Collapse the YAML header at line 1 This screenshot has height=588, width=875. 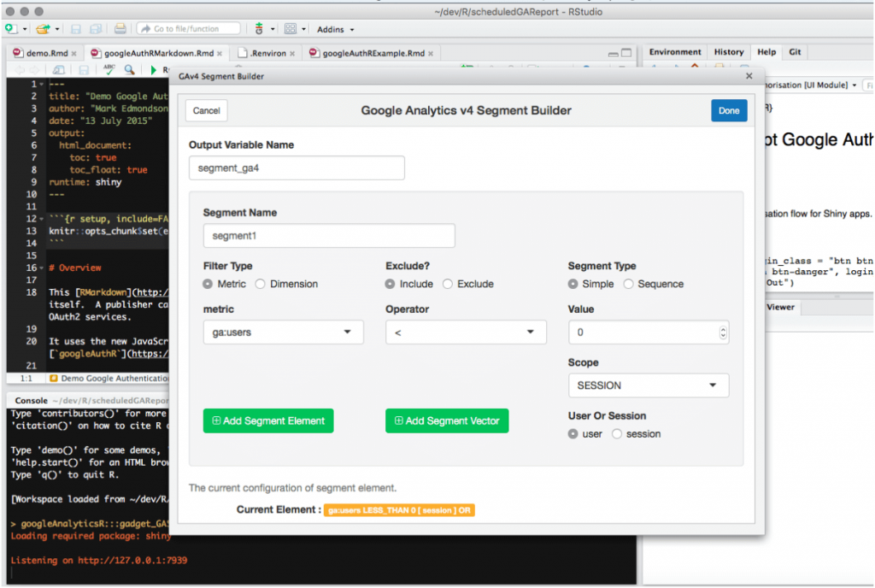41,84
